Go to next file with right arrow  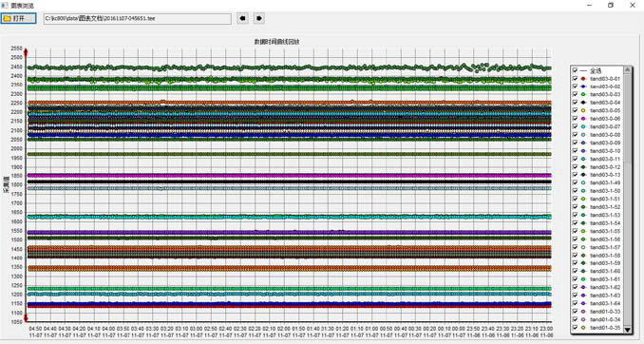tap(258, 18)
